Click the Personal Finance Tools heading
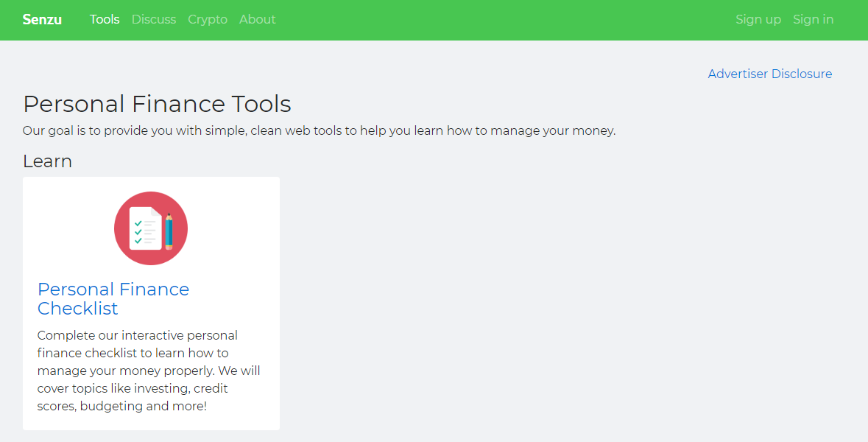 tap(157, 104)
